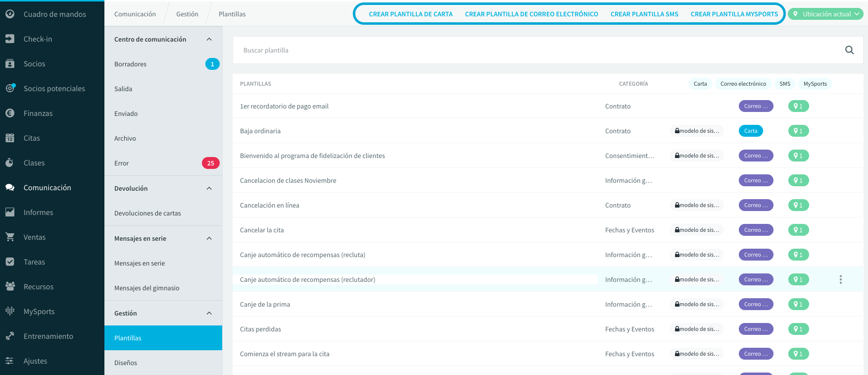Go to Gestión breadcrumb
The height and width of the screenshot is (375, 868).
tap(187, 14)
